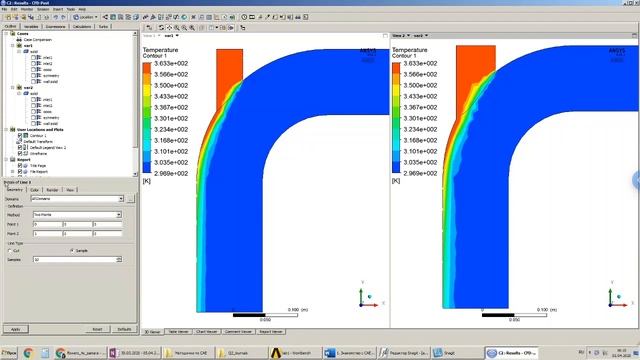Select the Rotate tool in the viewer toolbar
This screenshot has height=360, width=640.
pos(161,27)
